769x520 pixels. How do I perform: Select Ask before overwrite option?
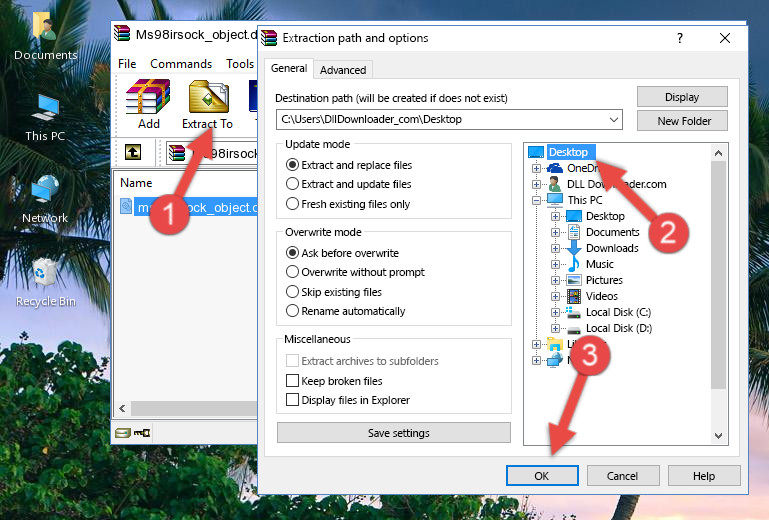coord(292,253)
